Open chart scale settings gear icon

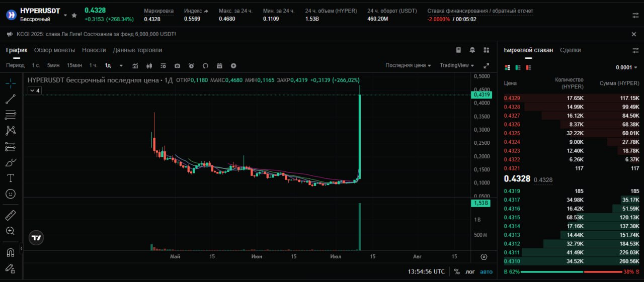(x=484, y=257)
